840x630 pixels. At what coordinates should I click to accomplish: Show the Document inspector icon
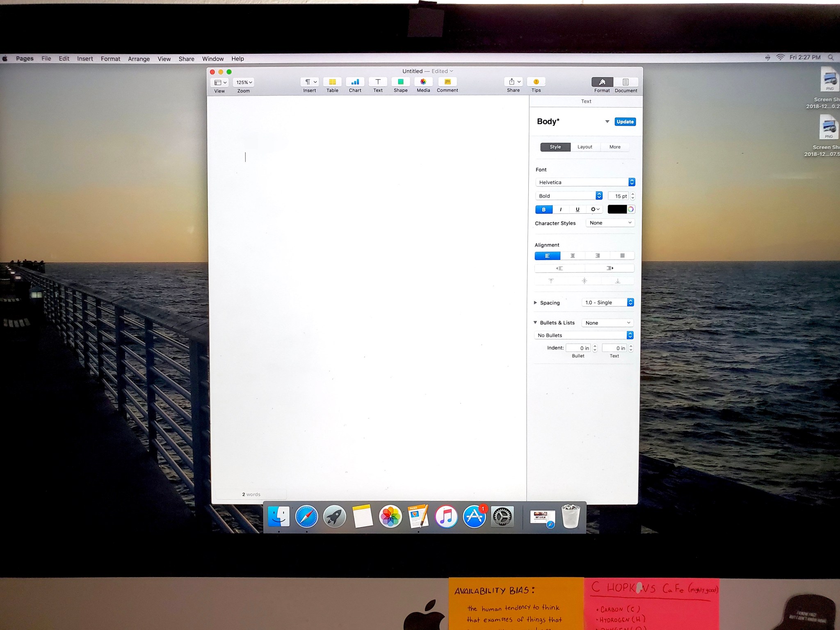(625, 82)
